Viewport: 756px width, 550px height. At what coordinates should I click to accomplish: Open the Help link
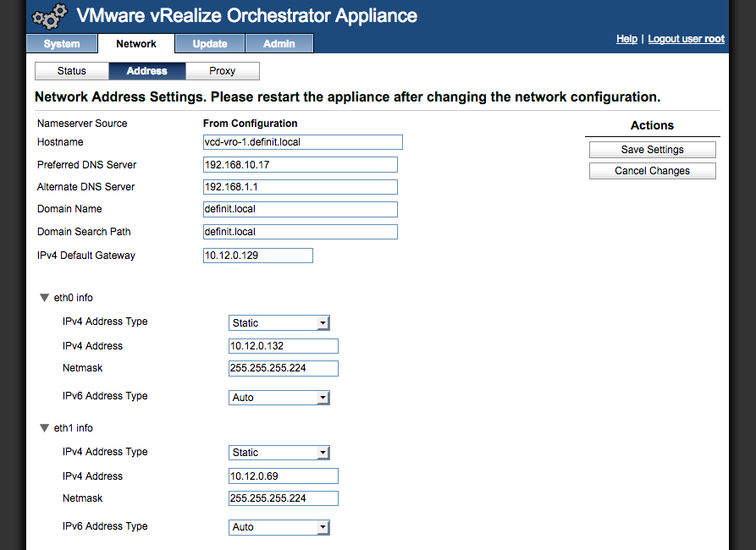click(x=626, y=39)
